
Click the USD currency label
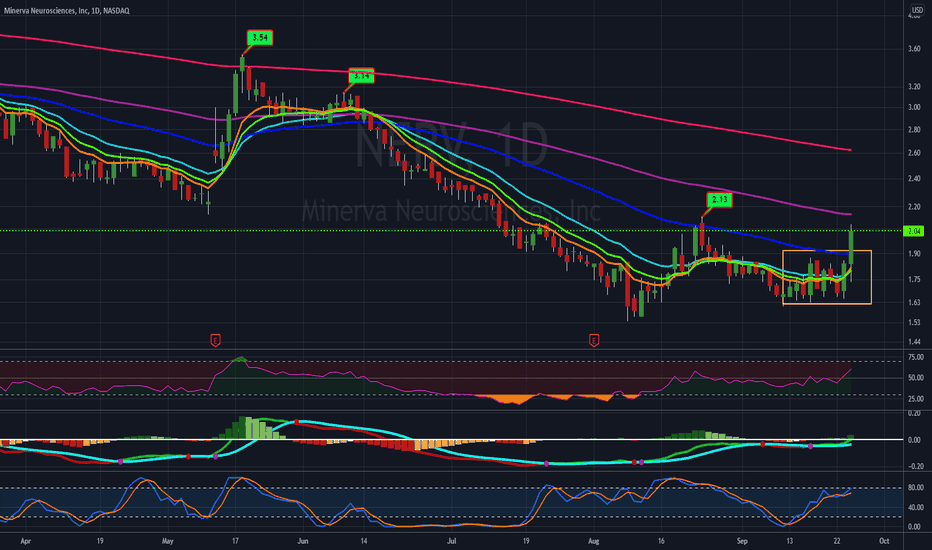[x=917, y=10]
